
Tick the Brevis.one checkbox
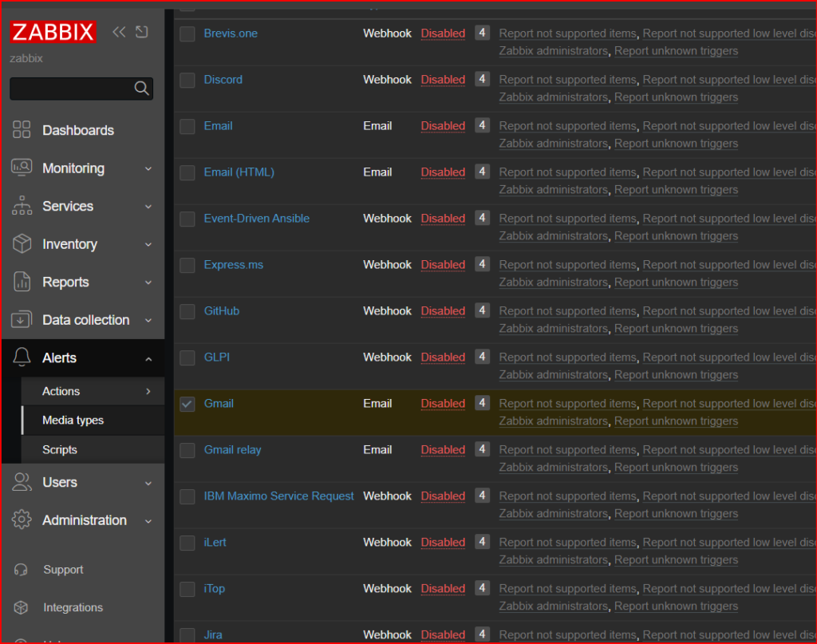click(x=187, y=34)
